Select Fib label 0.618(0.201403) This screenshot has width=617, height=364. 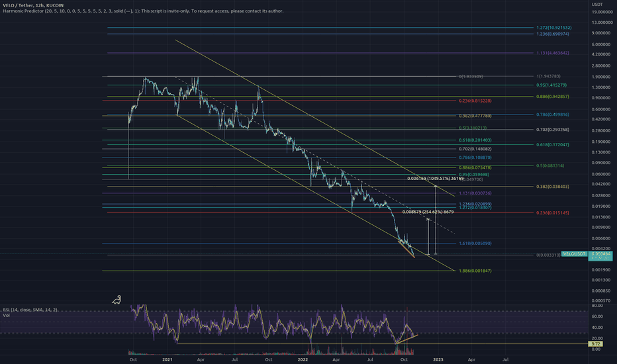(x=475, y=140)
